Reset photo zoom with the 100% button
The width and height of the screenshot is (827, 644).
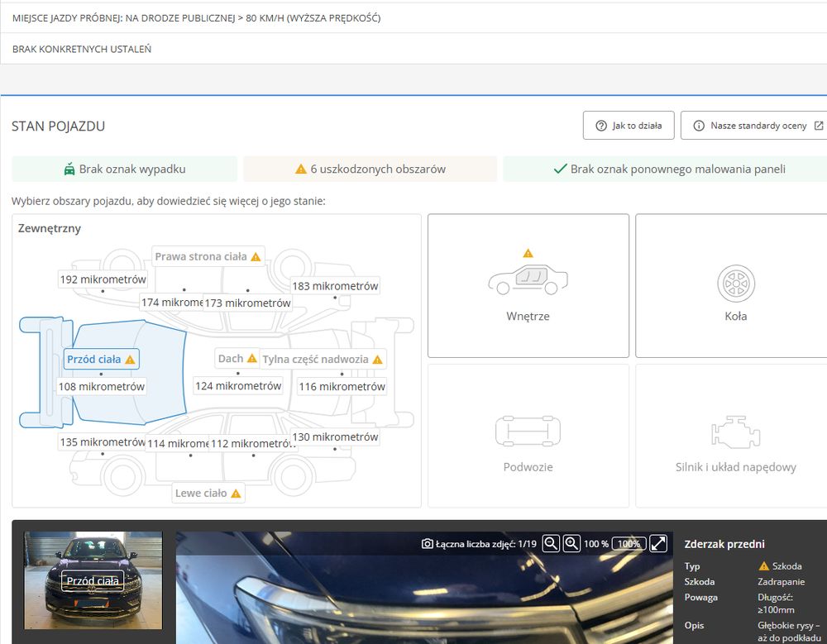[x=629, y=544]
